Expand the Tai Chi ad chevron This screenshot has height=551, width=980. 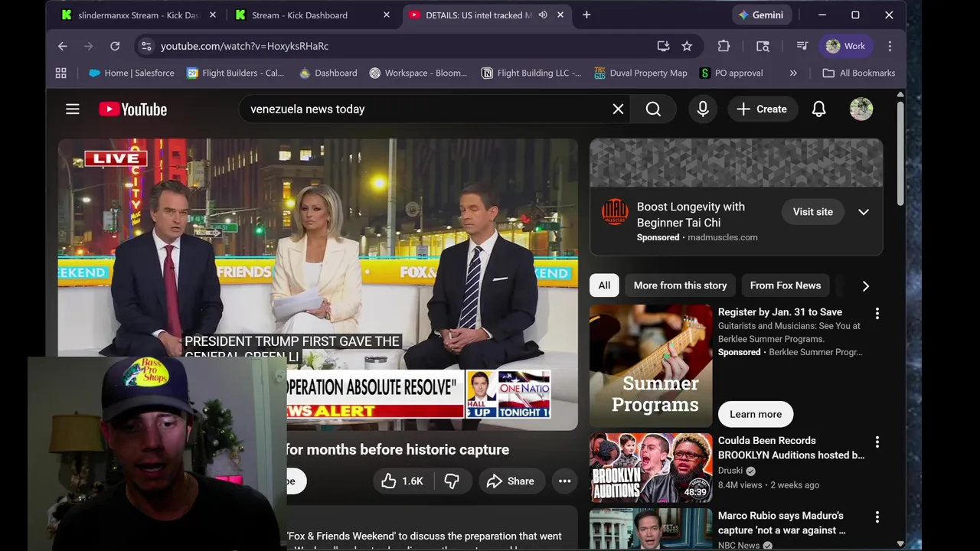(864, 212)
